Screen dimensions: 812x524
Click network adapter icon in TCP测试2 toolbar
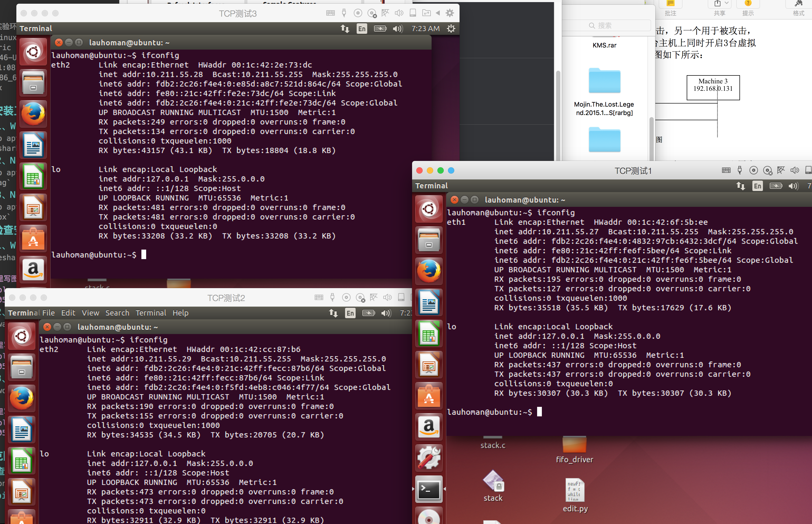click(x=374, y=298)
